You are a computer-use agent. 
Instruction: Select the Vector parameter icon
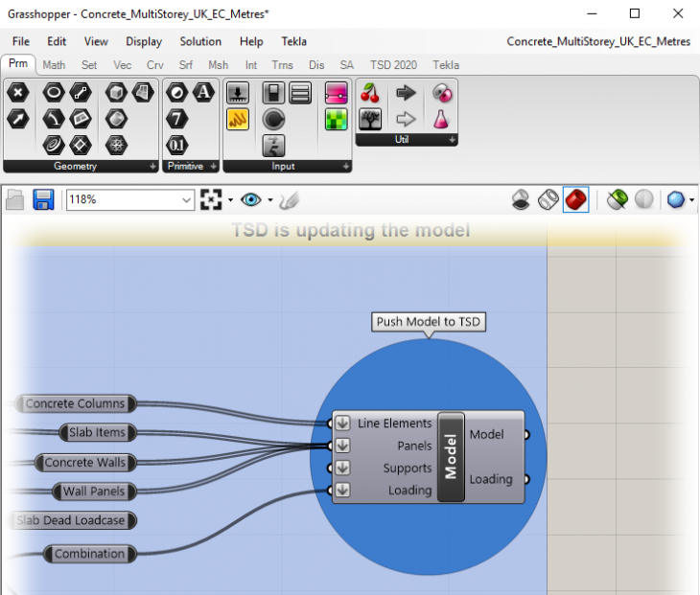[18, 119]
